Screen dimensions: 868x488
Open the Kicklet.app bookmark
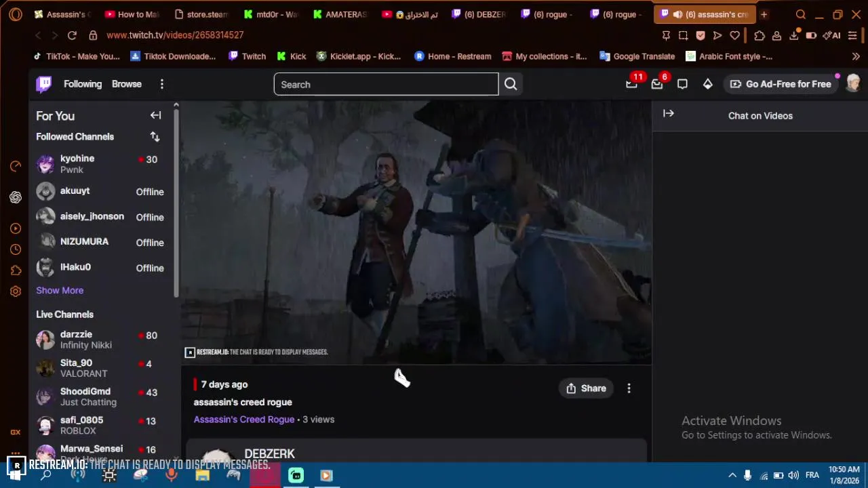(358, 56)
